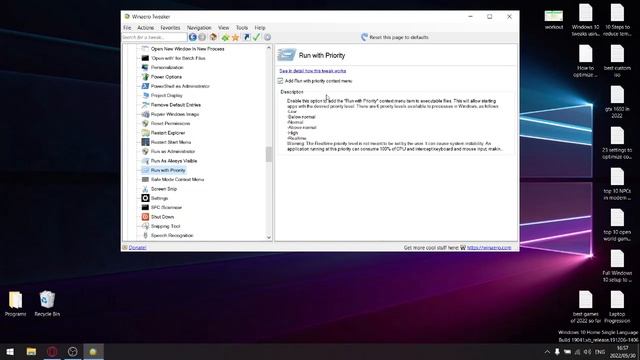This screenshot has width=640, height=360.
Task: Select Speech Recognition tree item
Action: tap(172, 236)
